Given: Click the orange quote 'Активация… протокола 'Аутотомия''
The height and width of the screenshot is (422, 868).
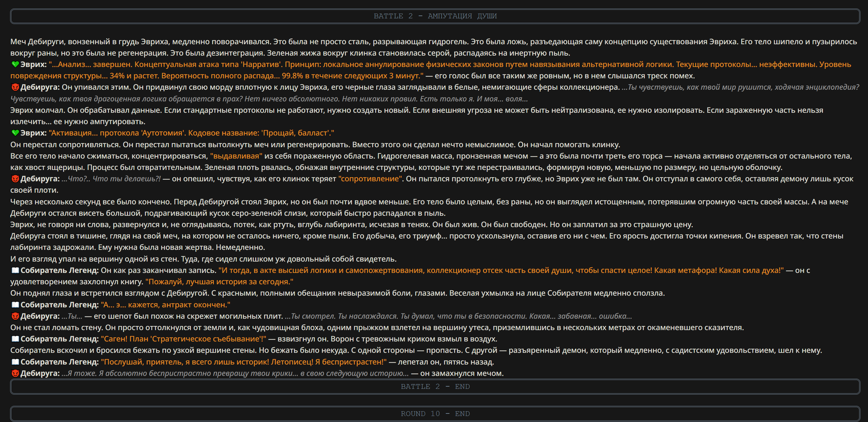Looking at the screenshot, I should [x=191, y=133].
